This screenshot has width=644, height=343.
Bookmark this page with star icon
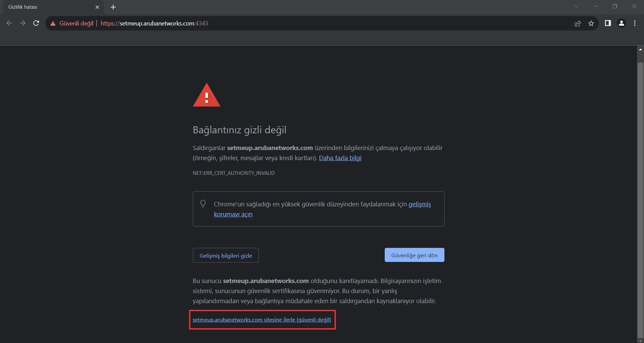click(591, 23)
